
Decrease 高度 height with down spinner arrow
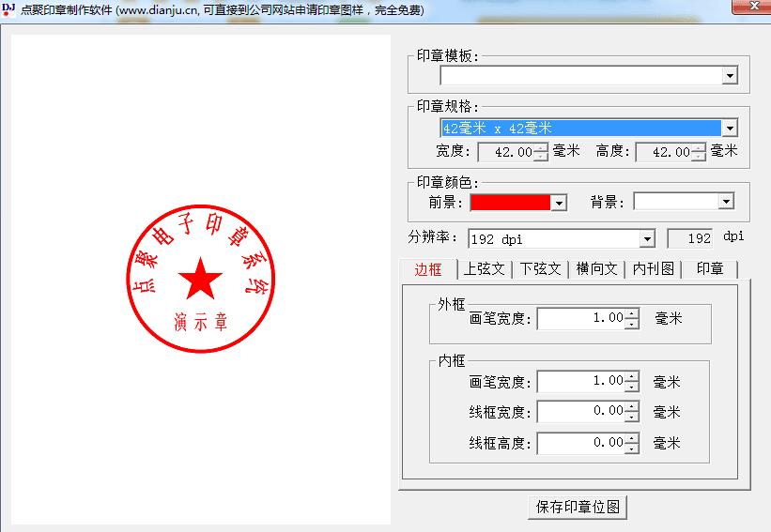[699, 157]
